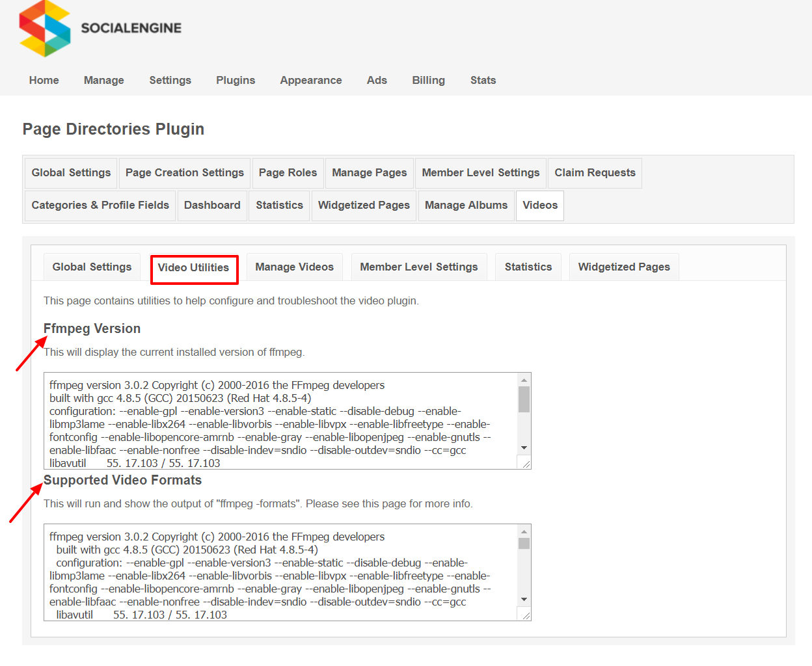812x666 pixels.
Task: Click resize handle of Ffmpeg Version box
Action: pos(526,463)
